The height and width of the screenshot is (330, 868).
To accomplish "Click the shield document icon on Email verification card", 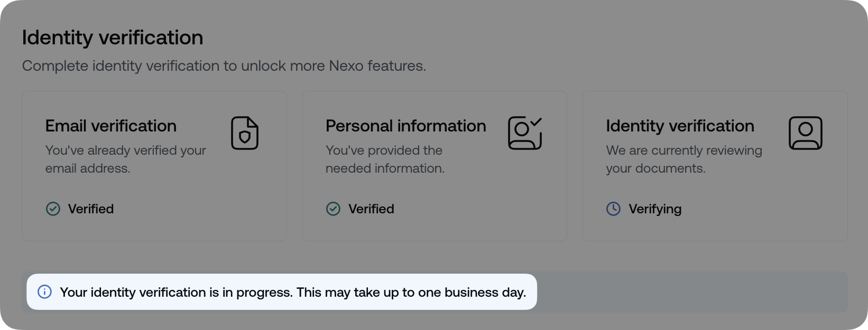I will point(244,133).
